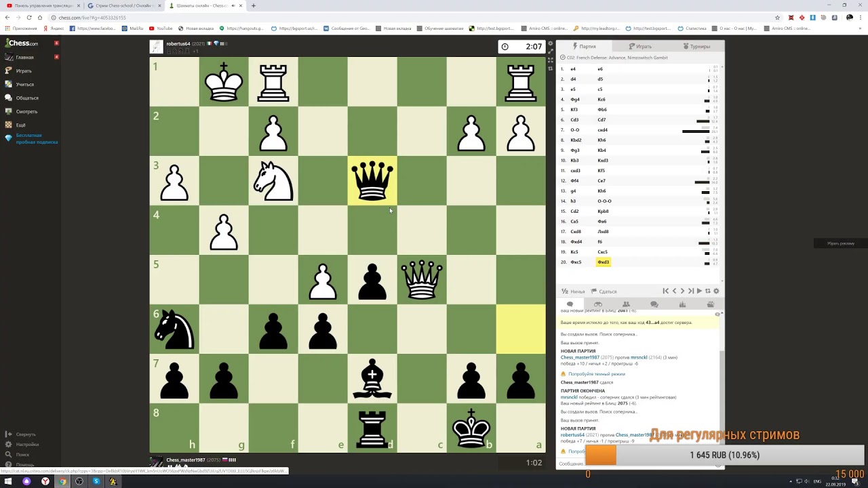
Task: Open Настройки in the sidebar
Action: tap(22, 444)
